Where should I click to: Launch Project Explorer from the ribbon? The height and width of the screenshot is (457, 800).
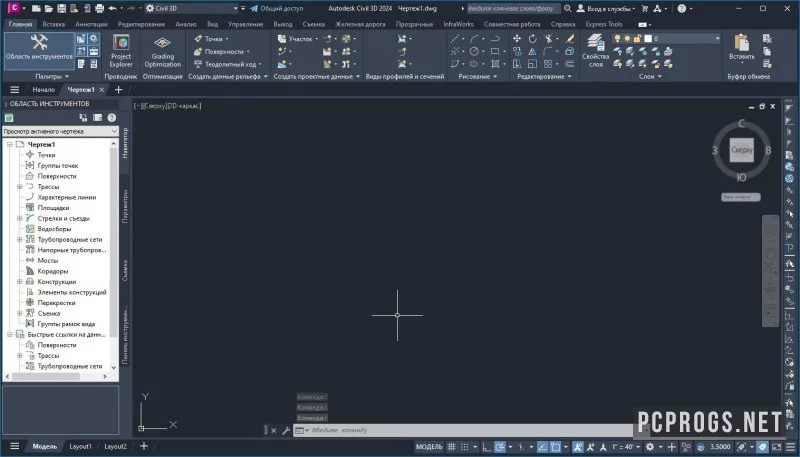121,50
